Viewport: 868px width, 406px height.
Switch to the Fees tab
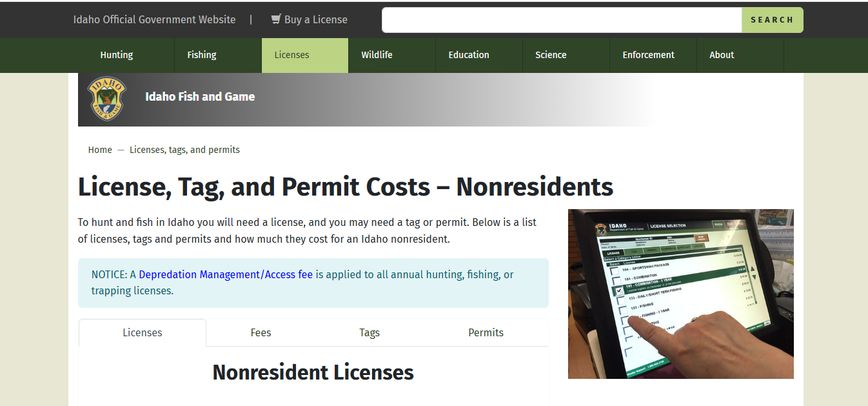tap(261, 332)
